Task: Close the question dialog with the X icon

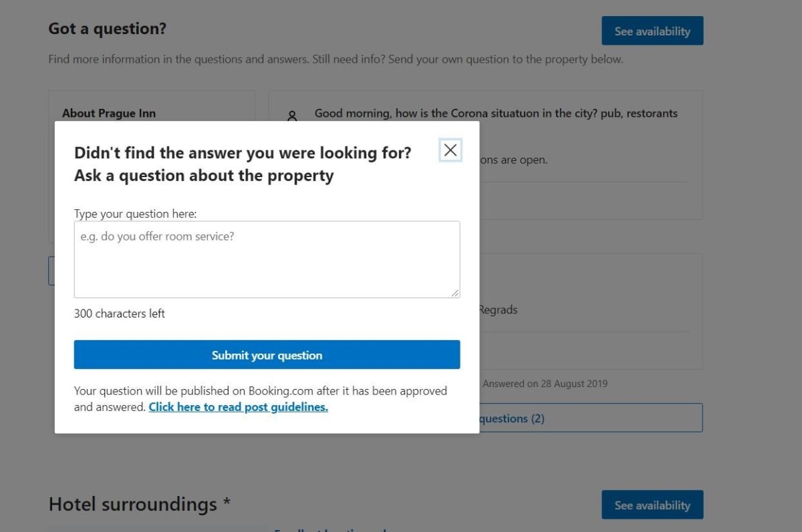Action: tap(450, 150)
